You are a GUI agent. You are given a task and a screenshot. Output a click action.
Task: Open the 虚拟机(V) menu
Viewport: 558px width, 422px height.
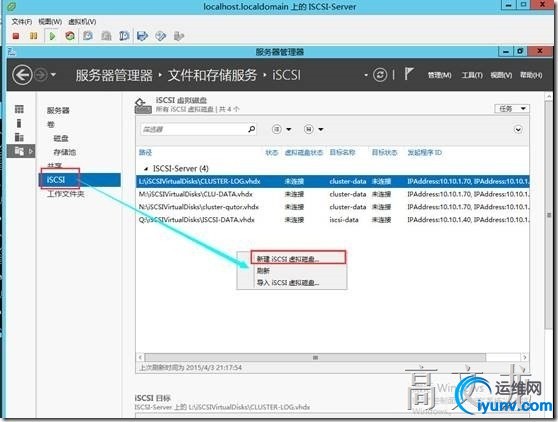(x=82, y=22)
